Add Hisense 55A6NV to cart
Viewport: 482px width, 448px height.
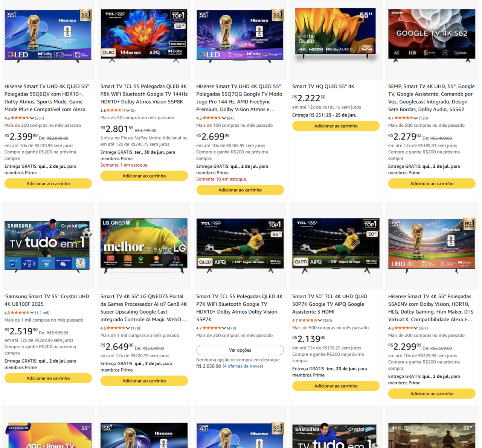click(x=432, y=393)
